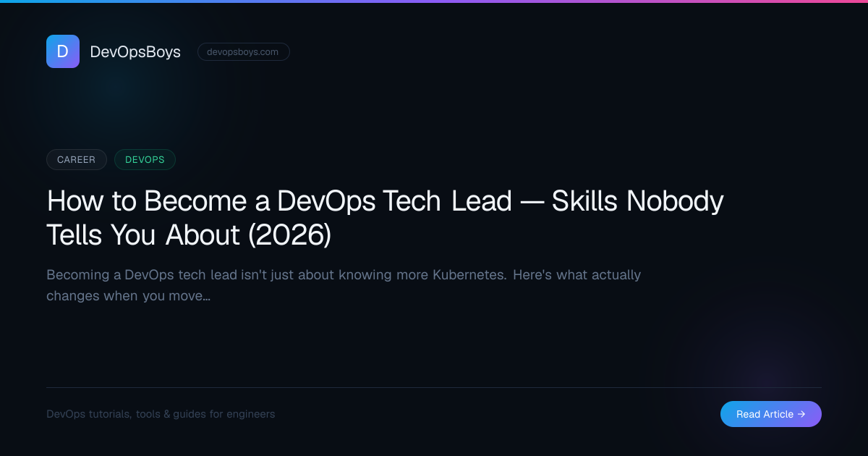Viewport: 868px width, 456px height.
Task: Open the DevOpsBoys brand name
Action: pyautogui.click(x=135, y=52)
